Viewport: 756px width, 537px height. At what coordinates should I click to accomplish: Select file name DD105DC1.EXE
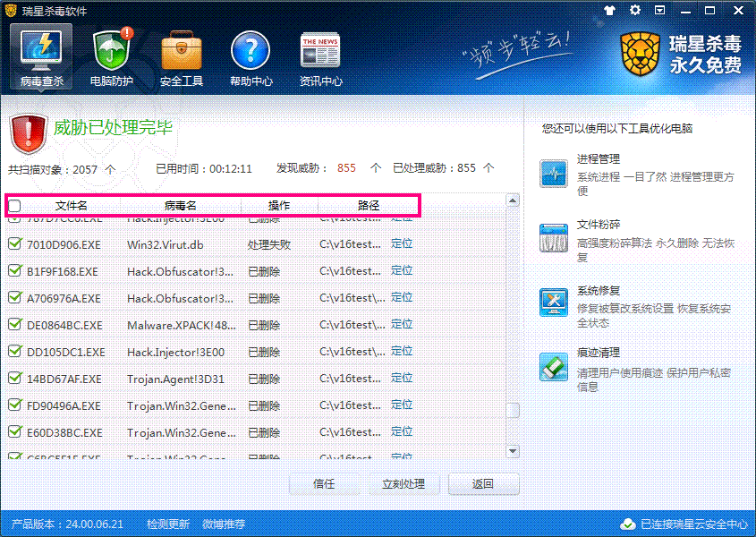(65, 353)
